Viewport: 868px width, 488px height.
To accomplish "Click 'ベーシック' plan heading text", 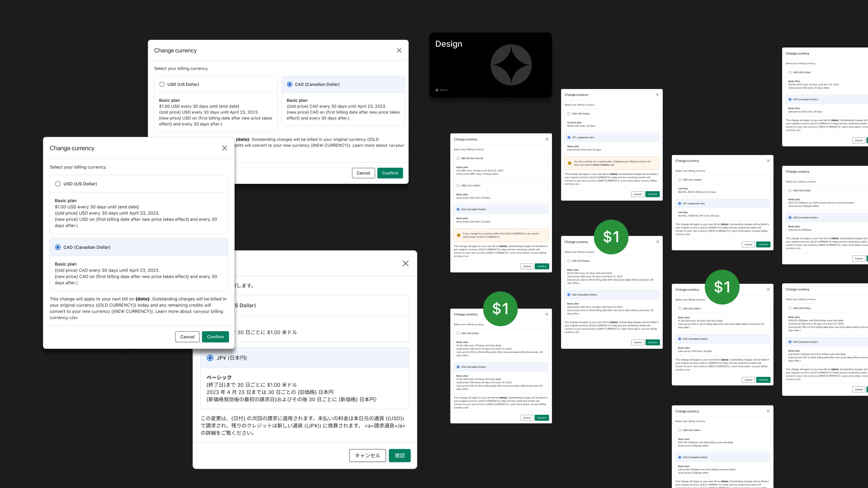I will [219, 377].
